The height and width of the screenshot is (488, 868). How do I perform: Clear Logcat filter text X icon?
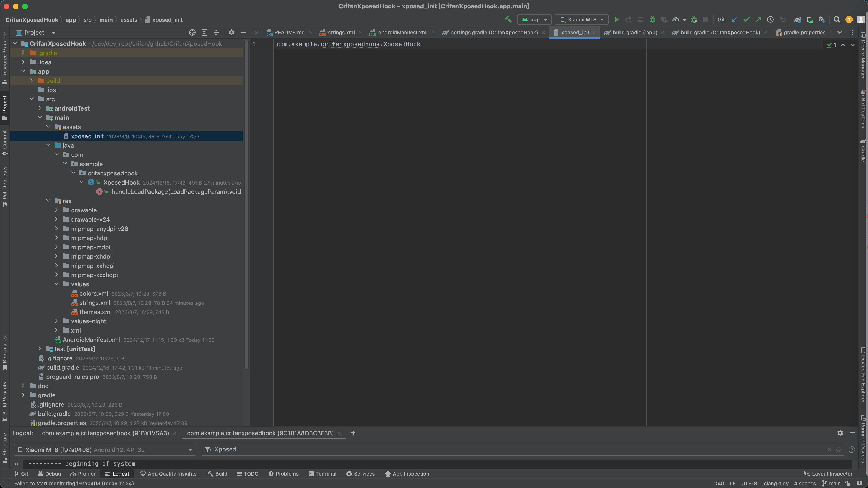[x=830, y=450]
